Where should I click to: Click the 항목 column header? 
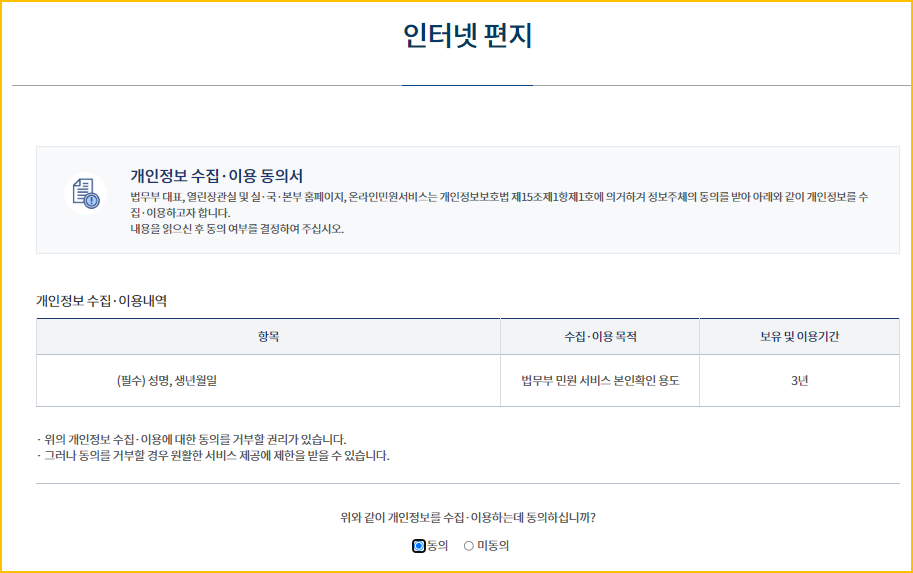point(268,337)
